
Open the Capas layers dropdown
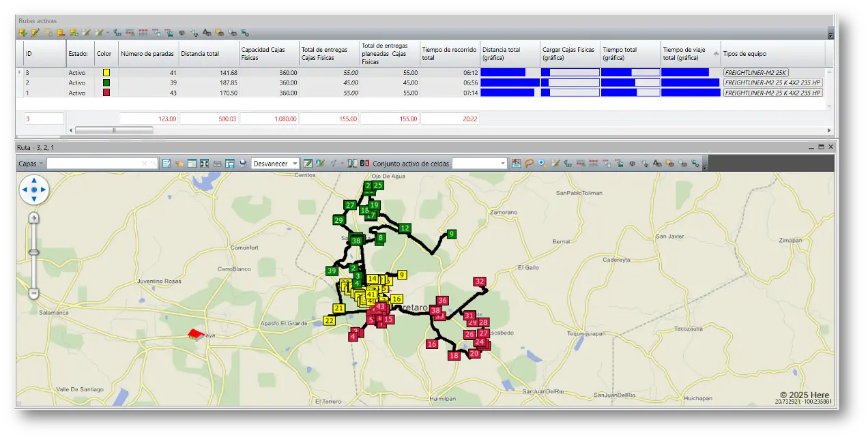31,164
